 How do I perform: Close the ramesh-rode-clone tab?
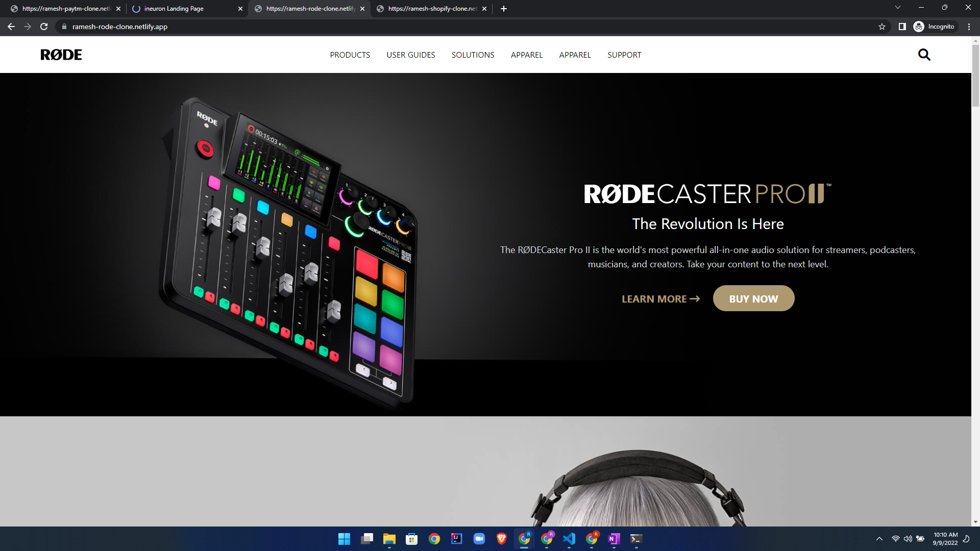pyautogui.click(x=362, y=9)
